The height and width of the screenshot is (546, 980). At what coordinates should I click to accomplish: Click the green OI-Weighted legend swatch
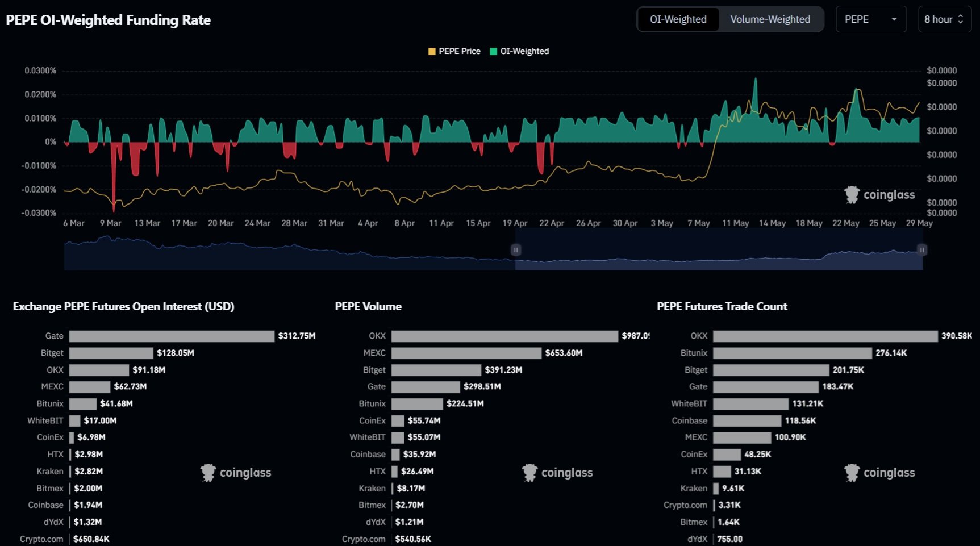pos(493,51)
